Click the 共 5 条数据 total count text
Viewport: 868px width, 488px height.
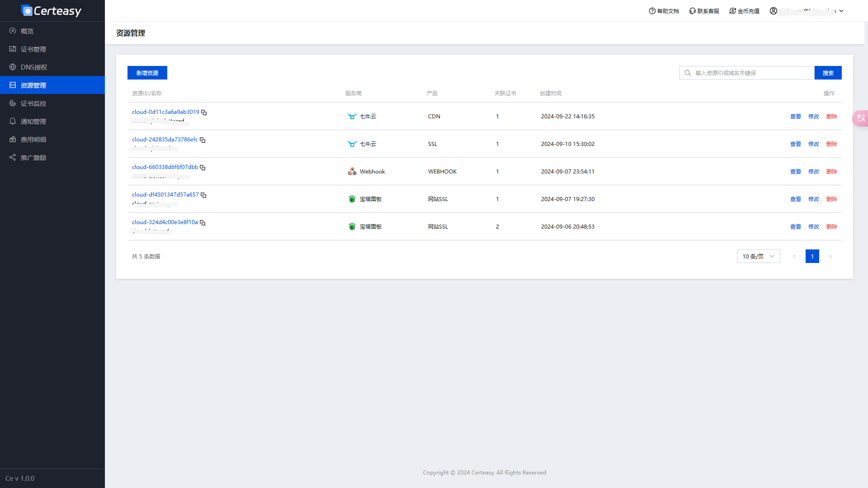[x=146, y=256]
